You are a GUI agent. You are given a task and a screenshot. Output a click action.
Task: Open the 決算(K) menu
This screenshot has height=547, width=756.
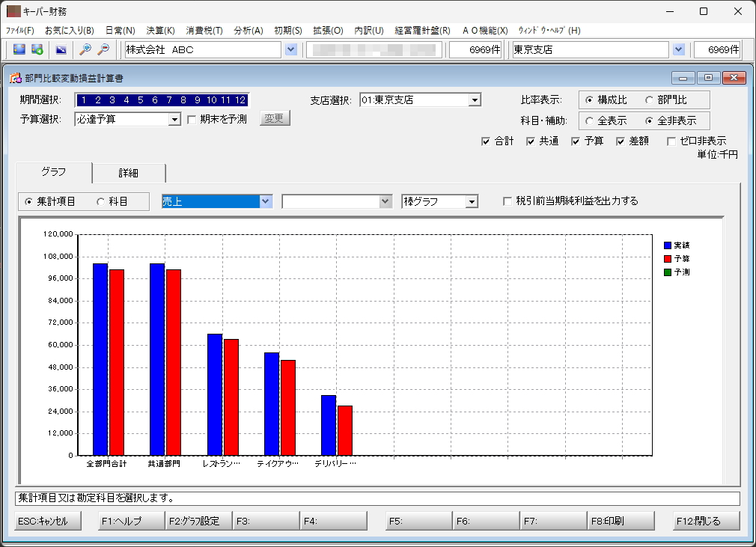click(x=160, y=31)
